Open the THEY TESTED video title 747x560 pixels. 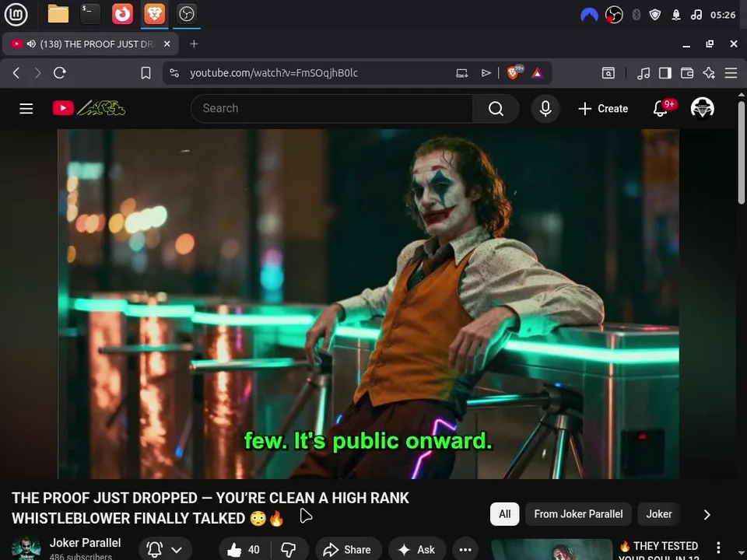coord(659,551)
